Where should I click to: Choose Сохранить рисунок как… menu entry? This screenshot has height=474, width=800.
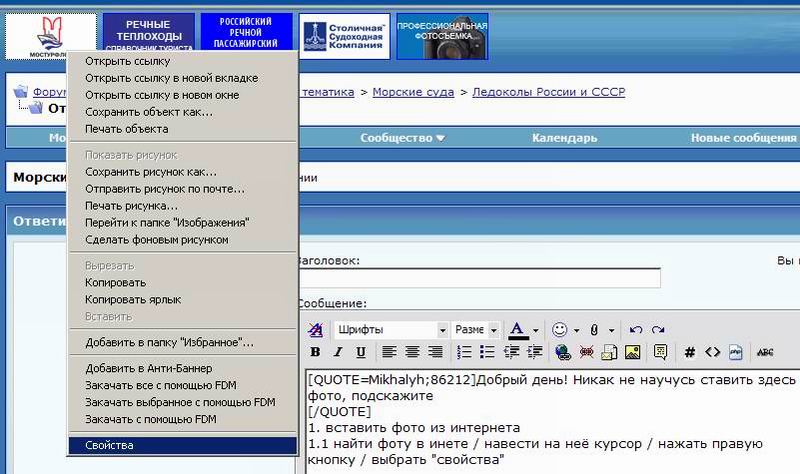pyautogui.click(x=150, y=172)
